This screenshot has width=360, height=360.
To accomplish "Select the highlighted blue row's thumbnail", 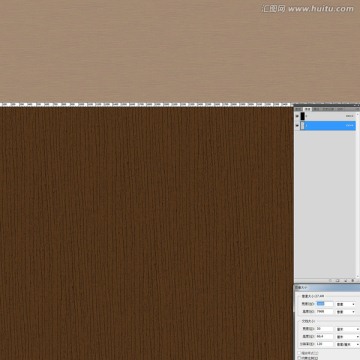I will click(x=302, y=125).
